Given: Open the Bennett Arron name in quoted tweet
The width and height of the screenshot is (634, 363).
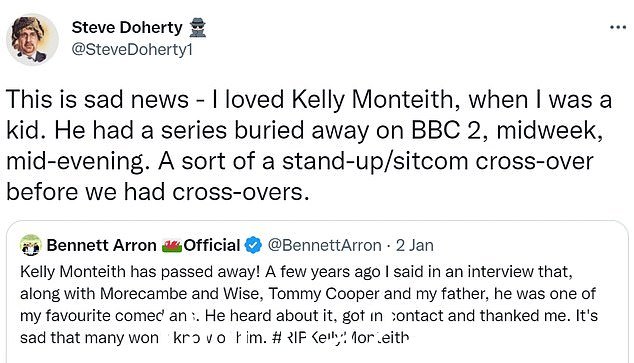Looking at the screenshot, I should point(101,245).
